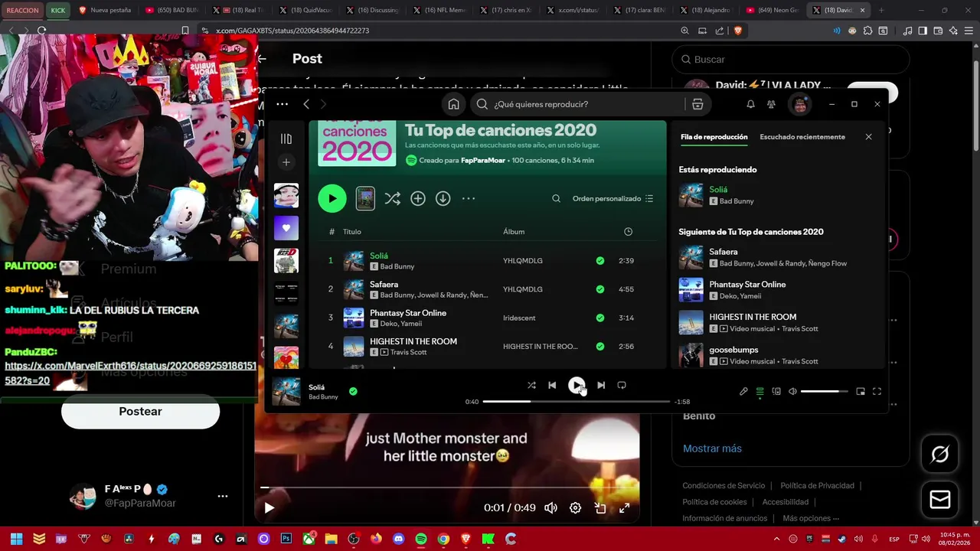Switch to Fila de reproducción tab
980x551 pixels.
point(714,137)
